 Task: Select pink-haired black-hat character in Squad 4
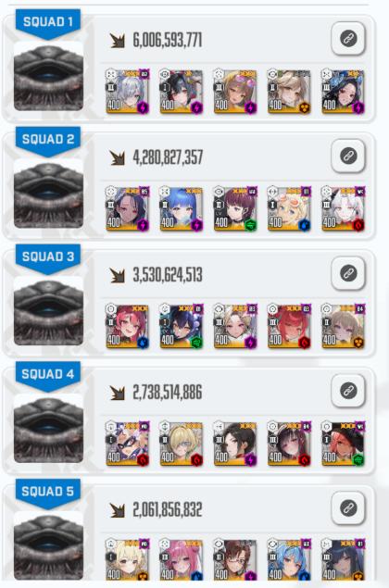click(343, 444)
